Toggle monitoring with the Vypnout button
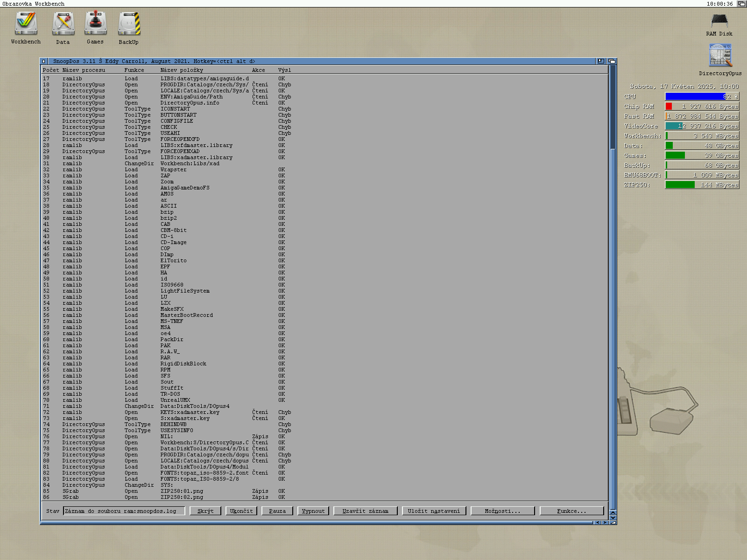Viewport: 747px width, 560px height. click(313, 511)
